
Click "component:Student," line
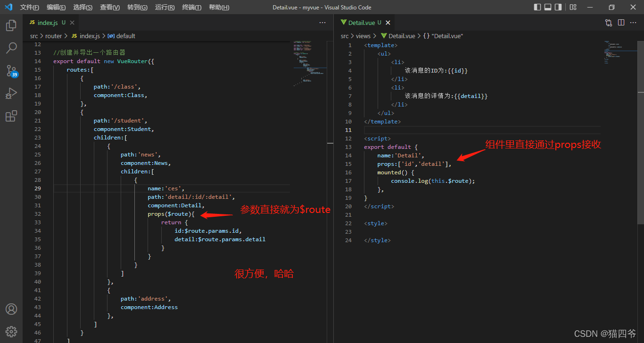(124, 129)
